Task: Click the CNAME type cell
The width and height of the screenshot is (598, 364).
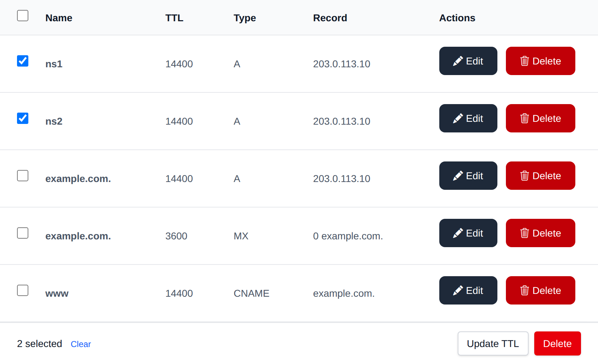Action: point(251,294)
